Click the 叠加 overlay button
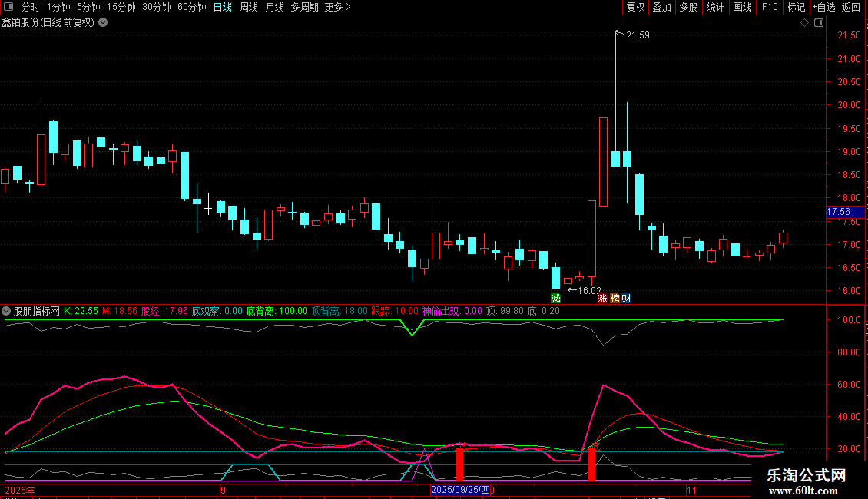This screenshot has height=499, width=868. (661, 8)
